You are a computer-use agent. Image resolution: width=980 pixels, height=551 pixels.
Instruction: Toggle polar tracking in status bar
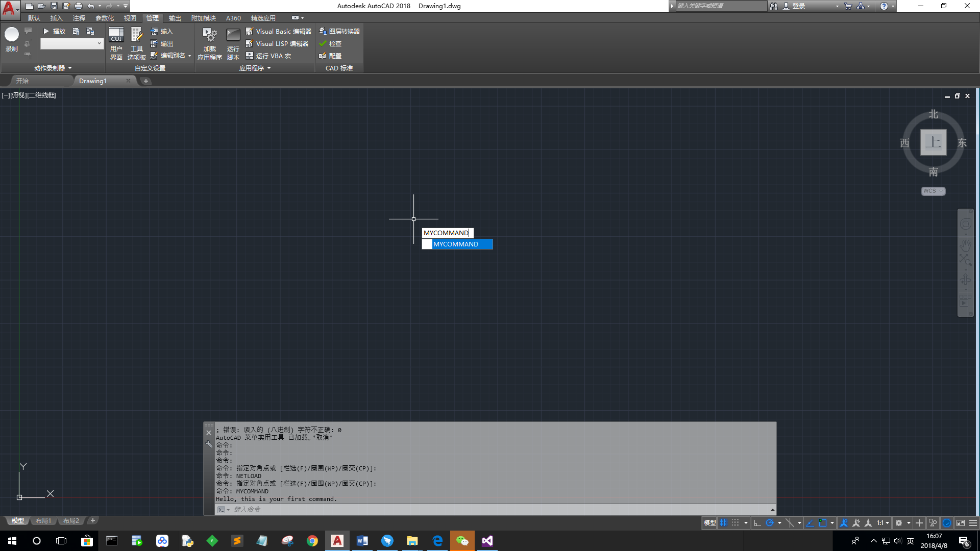(x=770, y=523)
